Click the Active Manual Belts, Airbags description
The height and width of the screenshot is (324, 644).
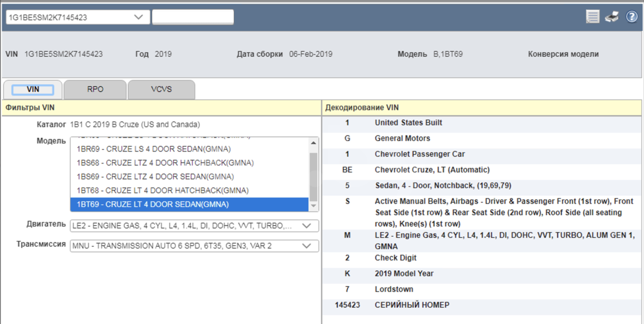point(504,212)
